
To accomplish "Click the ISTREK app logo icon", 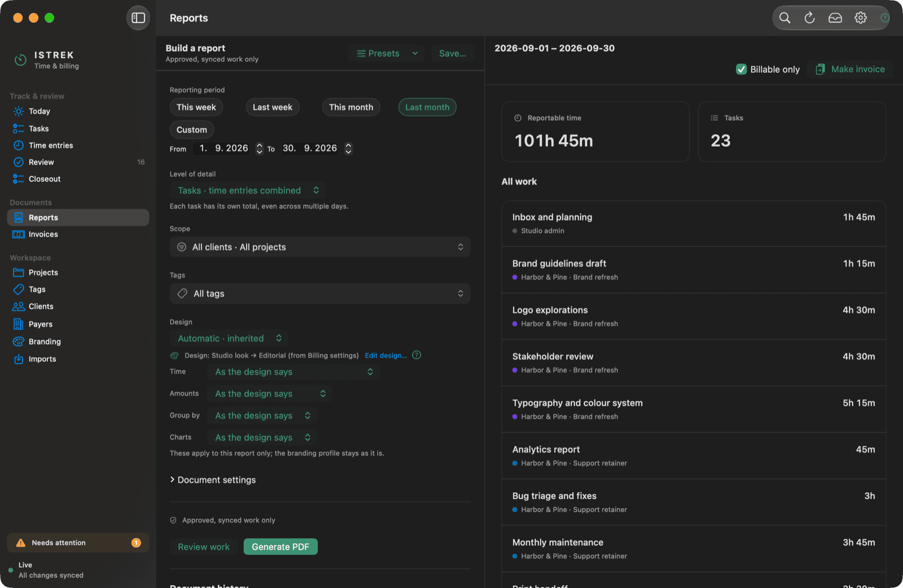I will [x=21, y=60].
